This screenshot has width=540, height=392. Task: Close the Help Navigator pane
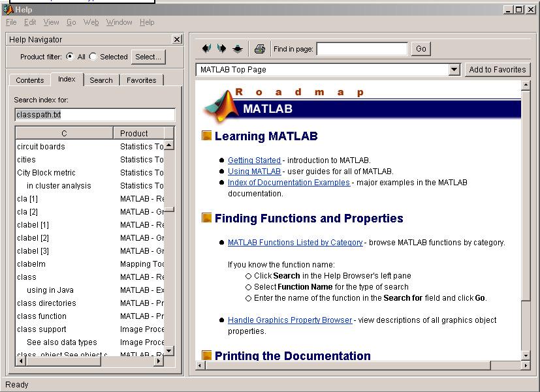click(177, 40)
